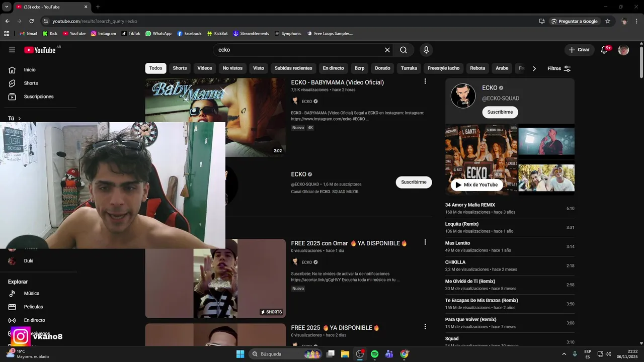Screen dimensions: 644x362
Task: Open Gmail bookmark in bookmarks bar
Action: [x=28, y=34]
